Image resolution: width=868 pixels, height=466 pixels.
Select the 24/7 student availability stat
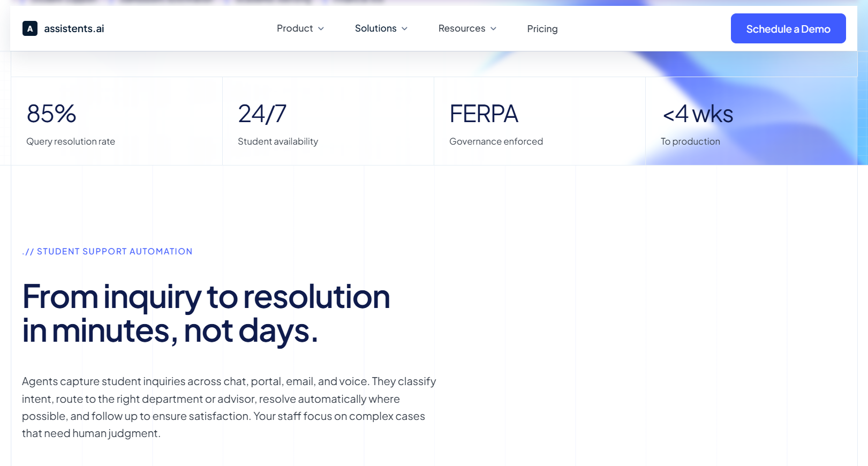328,121
